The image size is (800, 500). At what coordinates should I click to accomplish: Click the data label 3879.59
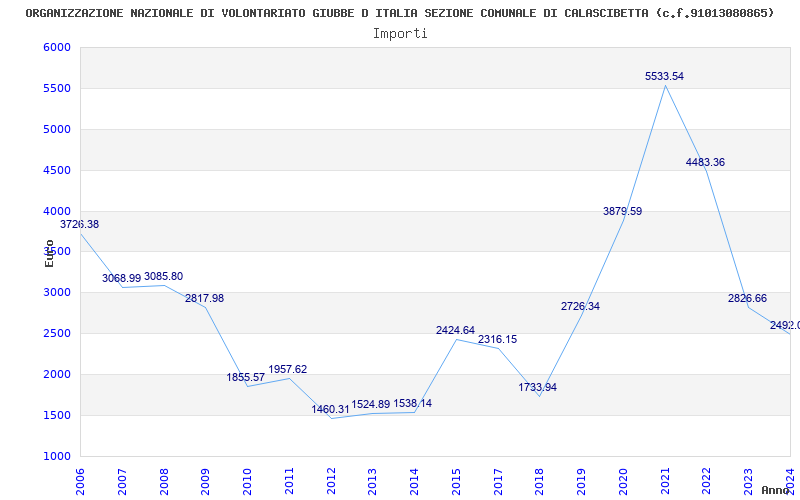click(622, 212)
